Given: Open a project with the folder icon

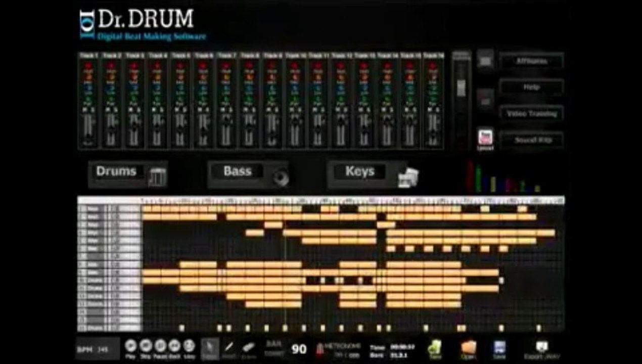Looking at the screenshot, I should 468,348.
